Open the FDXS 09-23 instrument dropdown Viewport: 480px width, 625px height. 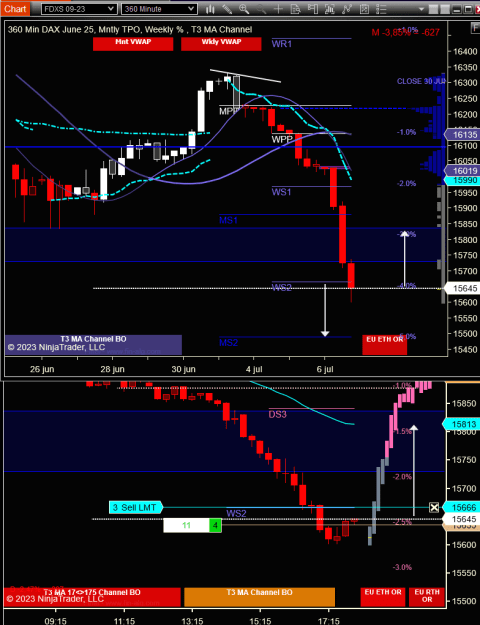pos(79,9)
